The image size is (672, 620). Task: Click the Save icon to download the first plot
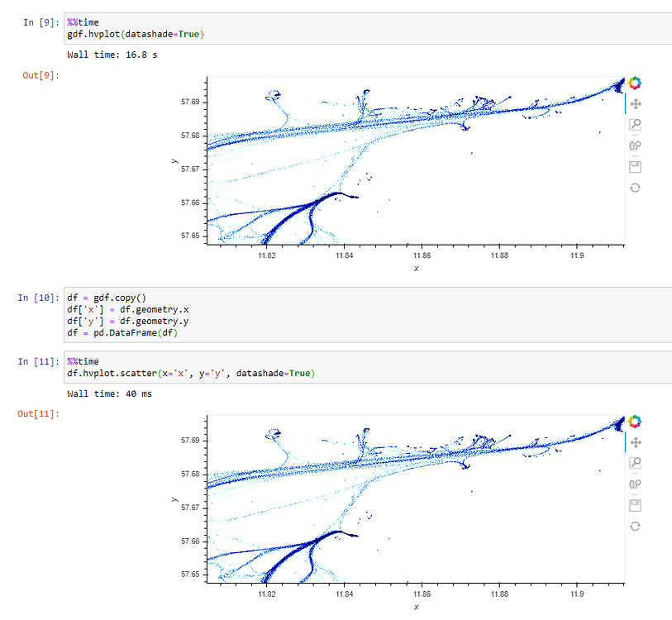635,166
